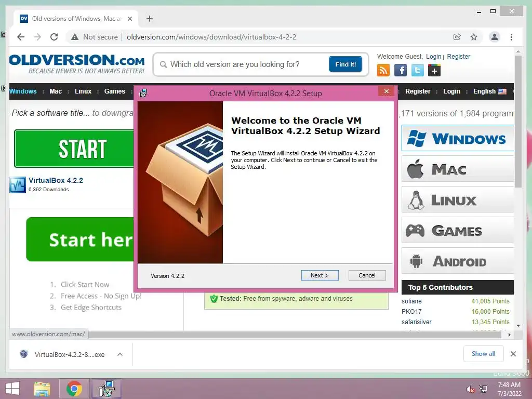The height and width of the screenshot is (399, 532).
Task: Click the muted volume tray icon
Action: [x=470, y=389]
